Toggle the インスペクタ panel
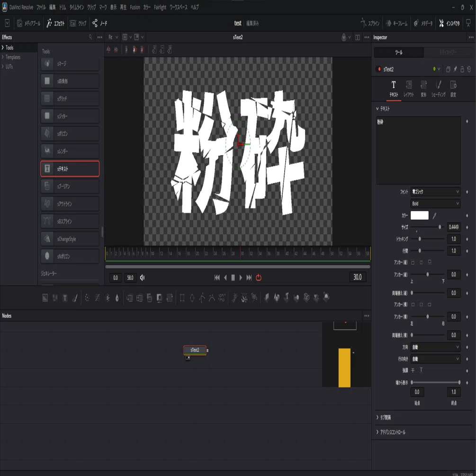This screenshot has height=476, width=476. click(x=449, y=23)
